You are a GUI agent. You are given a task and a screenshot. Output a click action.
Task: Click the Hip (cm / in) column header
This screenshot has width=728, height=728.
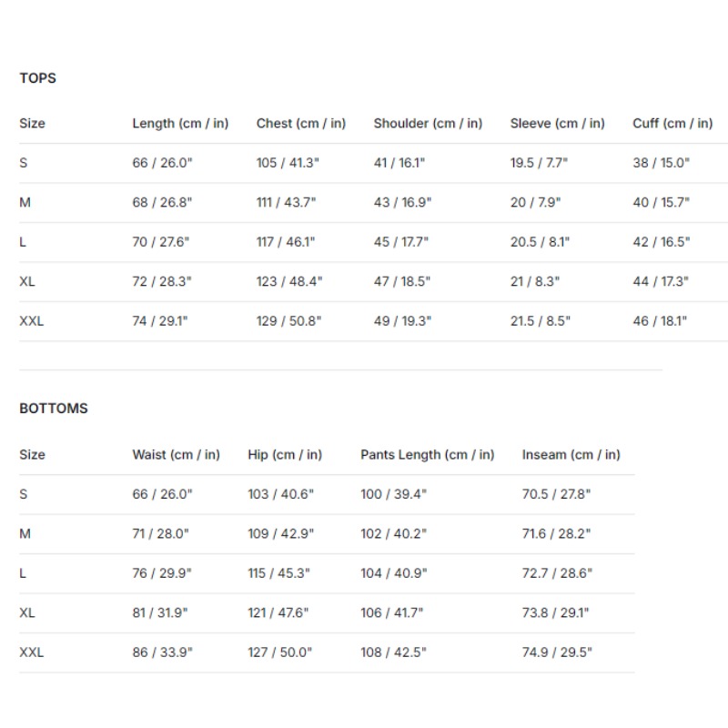285,454
